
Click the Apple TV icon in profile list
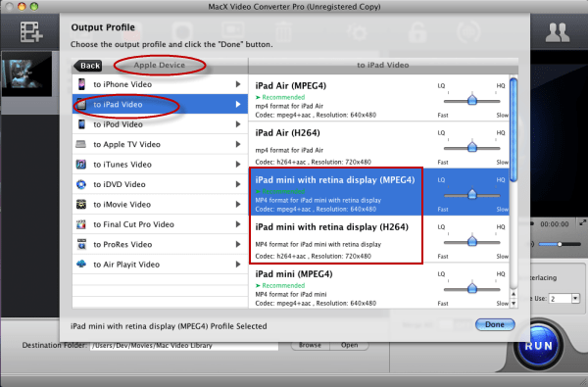click(x=81, y=144)
